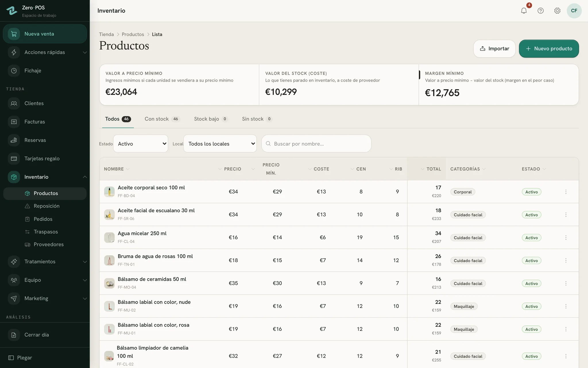Expand Marketing section

click(45, 298)
